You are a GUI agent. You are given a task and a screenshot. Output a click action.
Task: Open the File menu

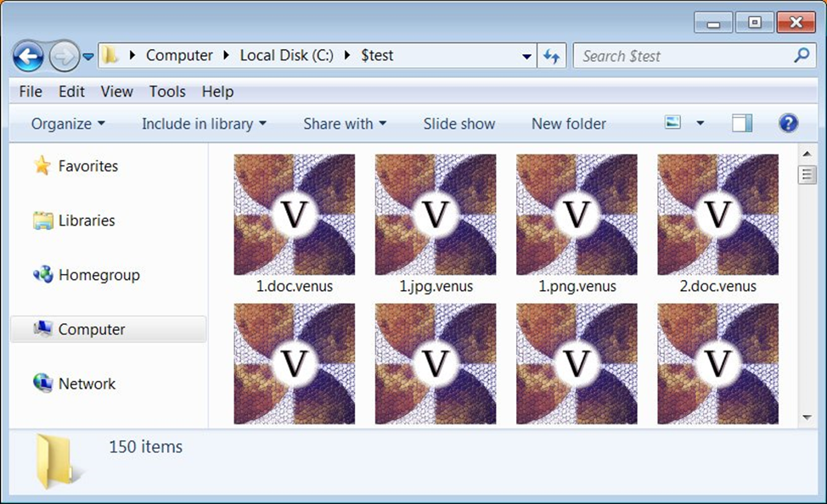pos(30,92)
